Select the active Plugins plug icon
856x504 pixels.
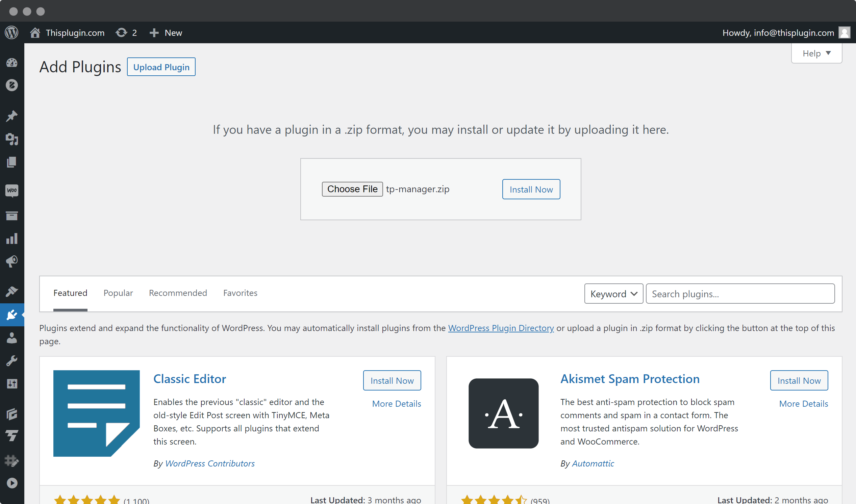(x=12, y=315)
